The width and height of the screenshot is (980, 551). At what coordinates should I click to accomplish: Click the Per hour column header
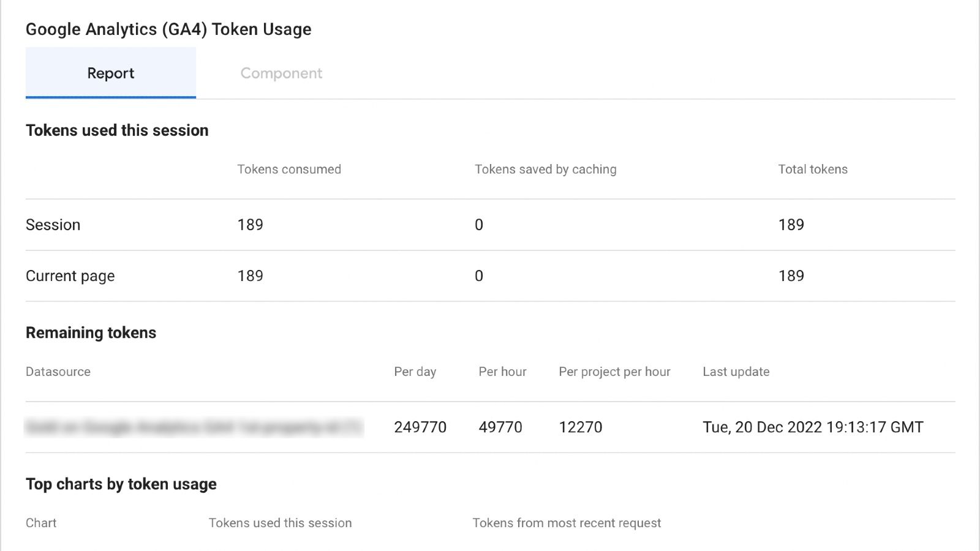tap(502, 372)
